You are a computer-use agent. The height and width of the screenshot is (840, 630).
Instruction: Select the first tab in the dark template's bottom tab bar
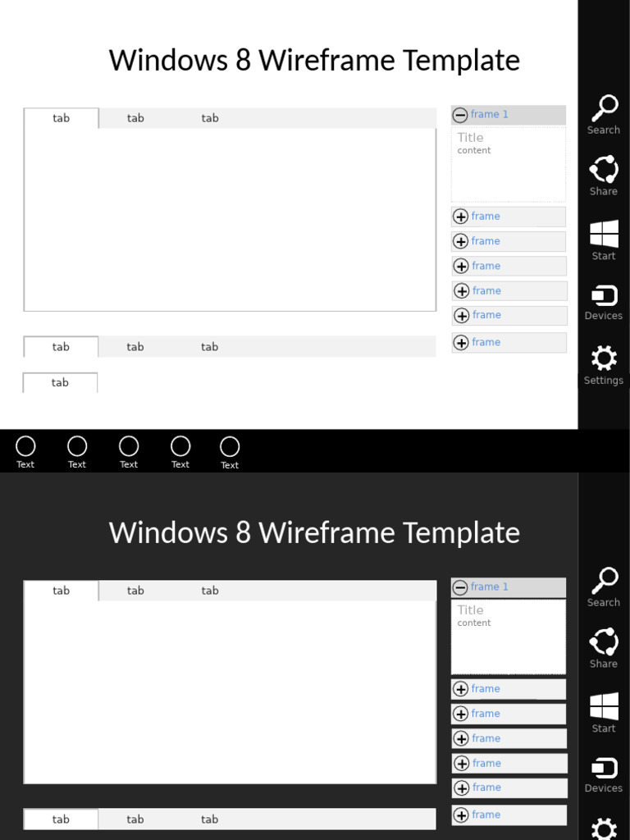pos(61,819)
